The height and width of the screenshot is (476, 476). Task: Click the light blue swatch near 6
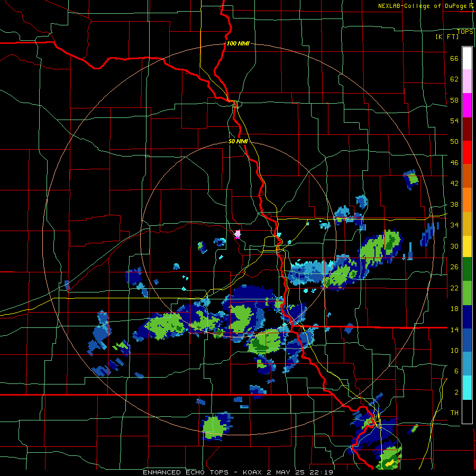coord(467,364)
